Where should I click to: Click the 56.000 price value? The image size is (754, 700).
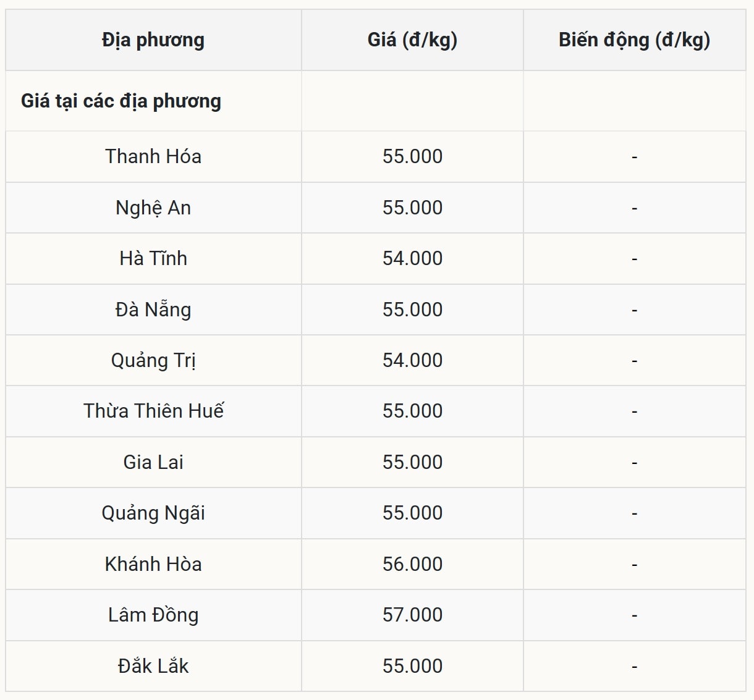(412, 564)
